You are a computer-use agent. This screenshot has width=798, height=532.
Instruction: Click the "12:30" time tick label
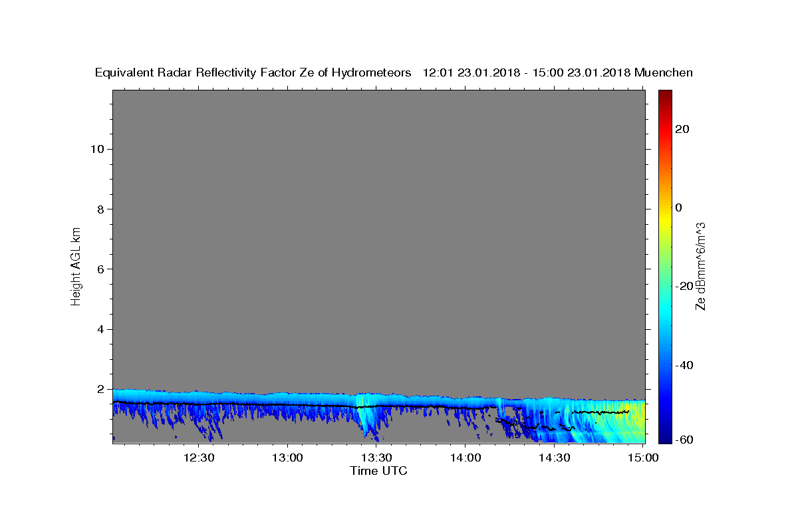199,458
